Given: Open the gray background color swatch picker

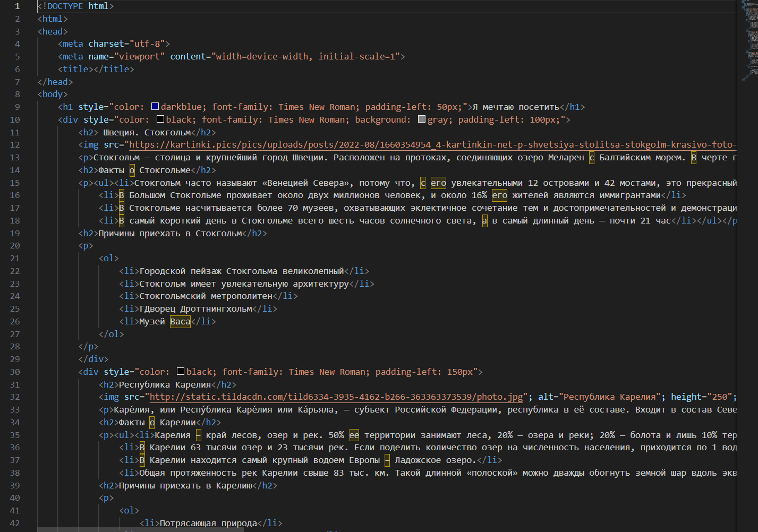Looking at the screenshot, I should pyautogui.click(x=422, y=119).
